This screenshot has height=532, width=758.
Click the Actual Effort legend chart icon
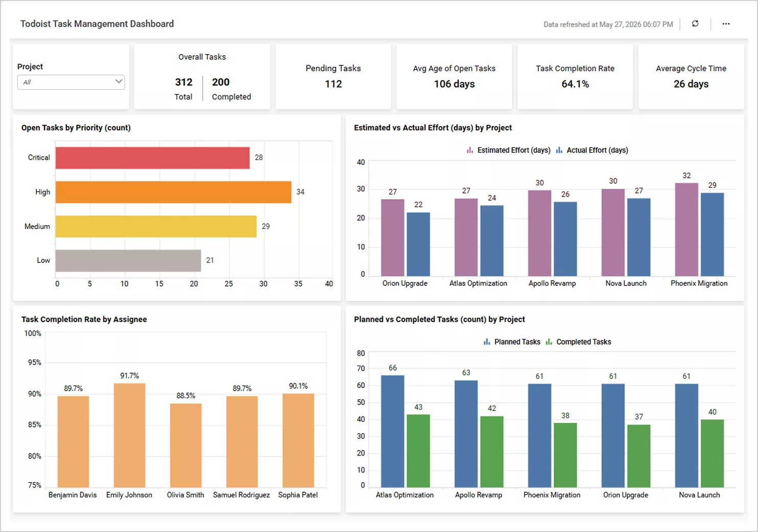[559, 150]
